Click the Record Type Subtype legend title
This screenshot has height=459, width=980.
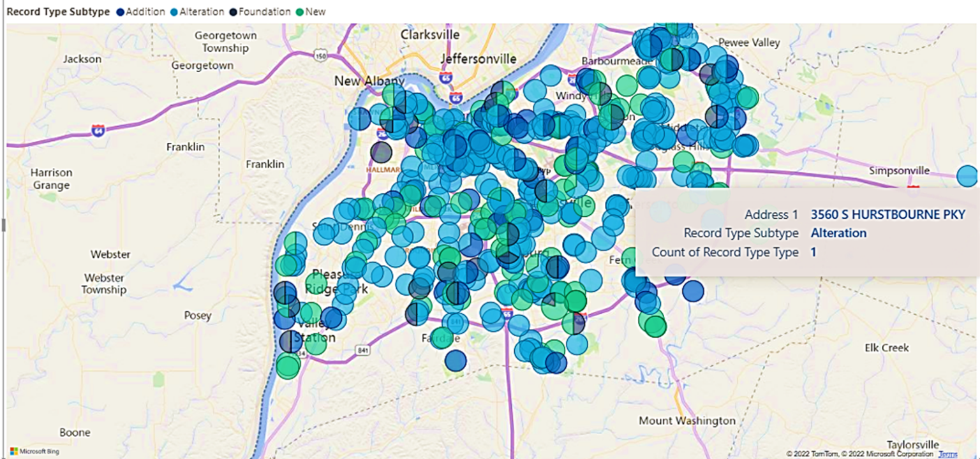(x=58, y=12)
